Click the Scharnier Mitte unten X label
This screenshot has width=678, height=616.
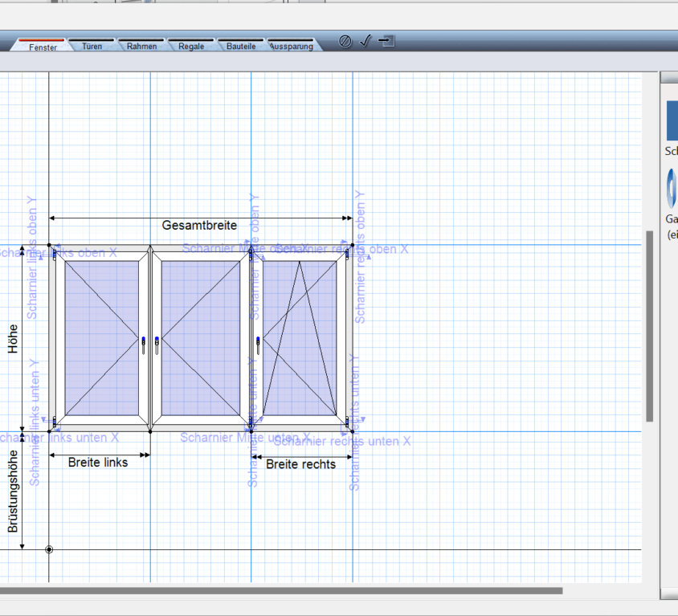245,438
